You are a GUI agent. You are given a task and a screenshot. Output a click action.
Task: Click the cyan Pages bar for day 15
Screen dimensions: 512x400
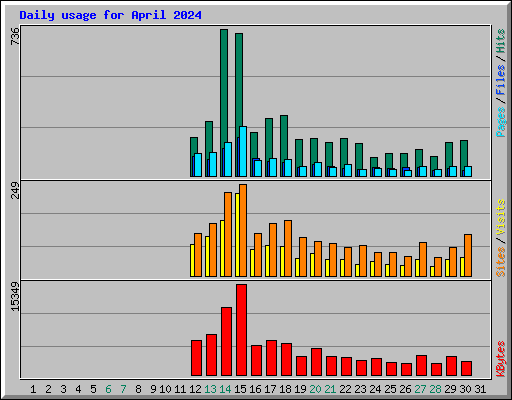[243, 151]
